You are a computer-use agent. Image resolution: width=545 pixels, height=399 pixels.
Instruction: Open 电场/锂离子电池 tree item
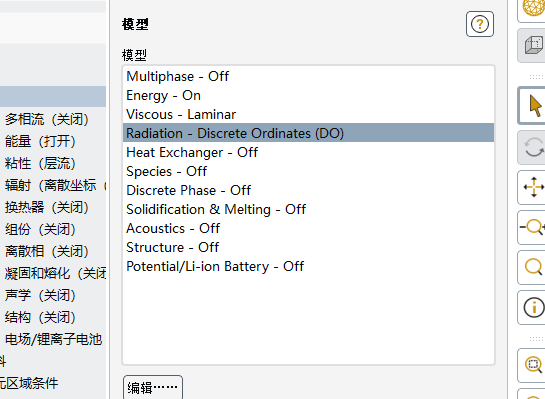coord(53,339)
